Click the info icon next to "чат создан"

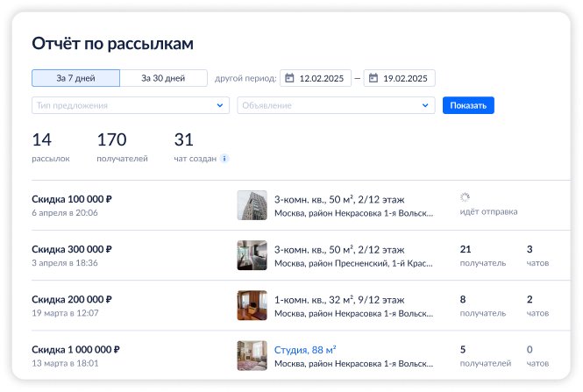[x=224, y=159]
